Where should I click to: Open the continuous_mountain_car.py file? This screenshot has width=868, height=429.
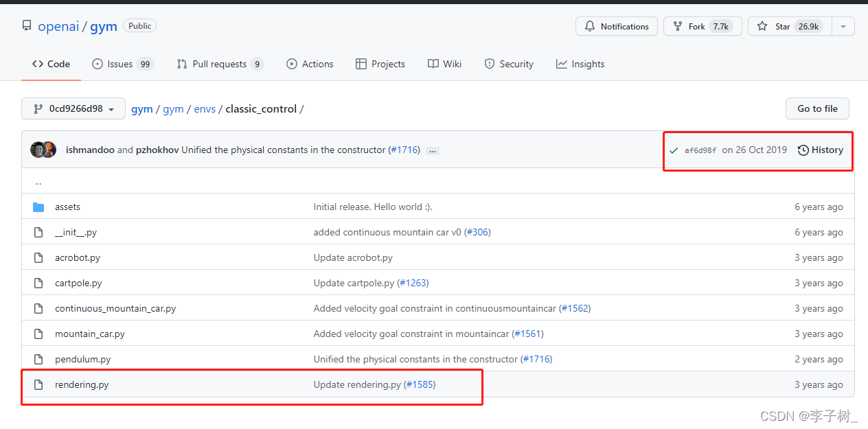(x=115, y=308)
